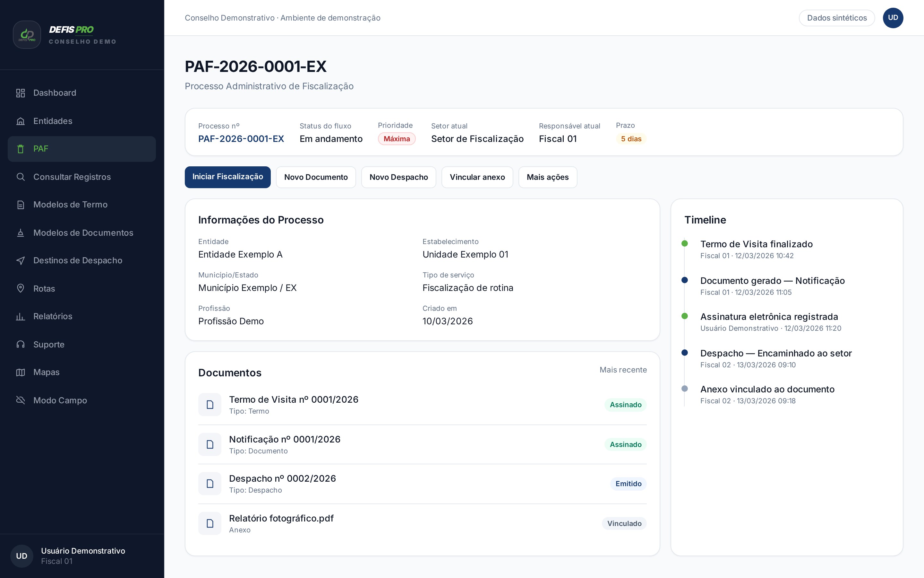Screen dimensions: 924x578
Task: Click Assinado badge on Notificação row
Action: (625, 444)
